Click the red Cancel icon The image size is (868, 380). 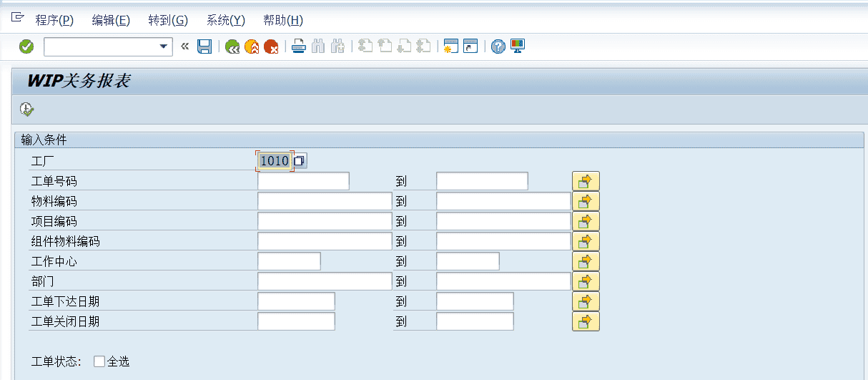pos(271,47)
